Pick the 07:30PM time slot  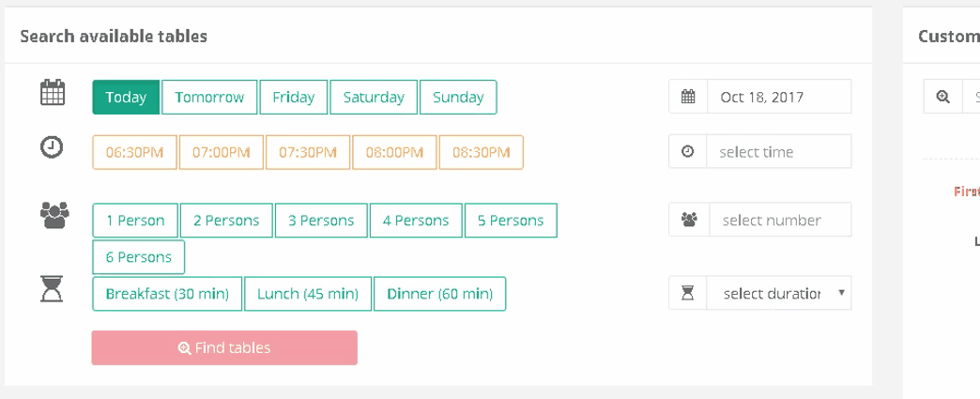pos(308,152)
